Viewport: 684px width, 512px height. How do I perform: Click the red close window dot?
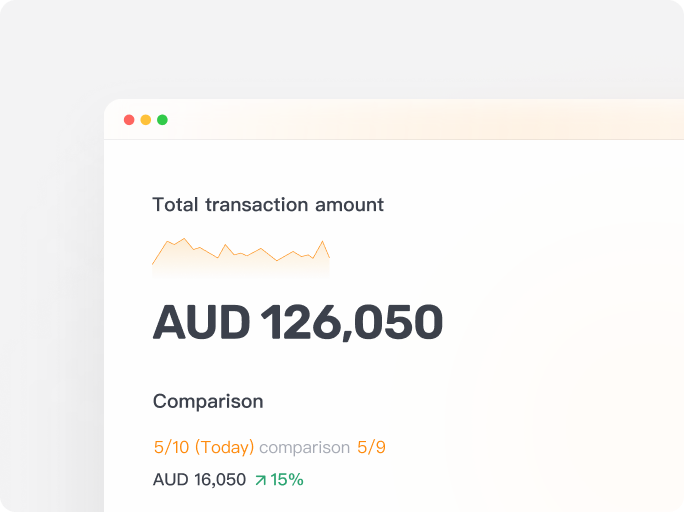coord(129,120)
